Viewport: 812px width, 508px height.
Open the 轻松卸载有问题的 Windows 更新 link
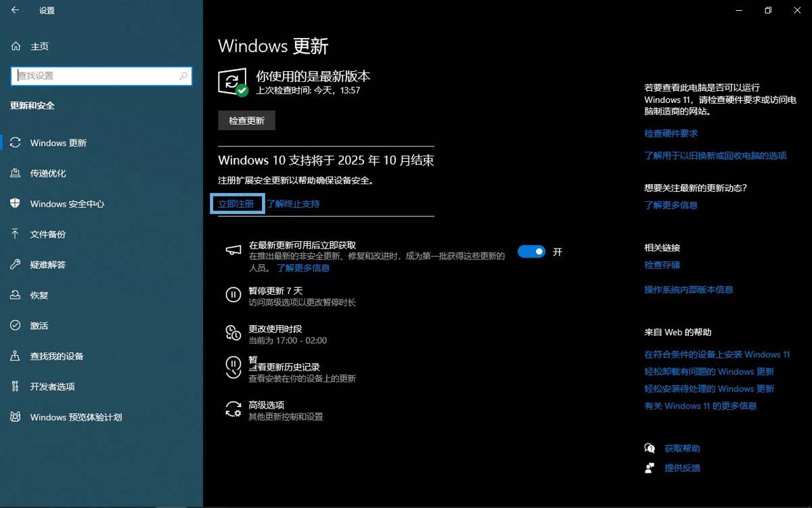(709, 371)
